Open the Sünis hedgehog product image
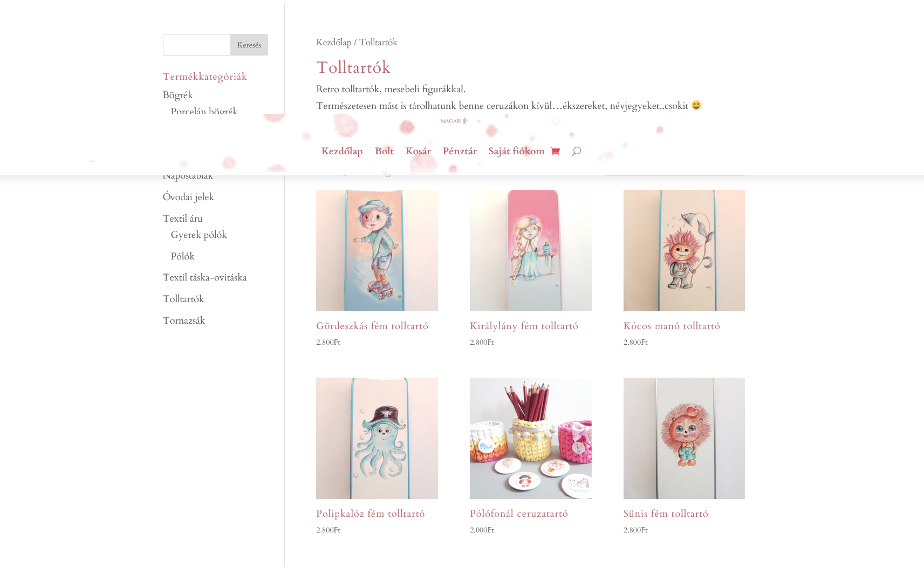The height and width of the screenshot is (567, 924). [x=684, y=438]
